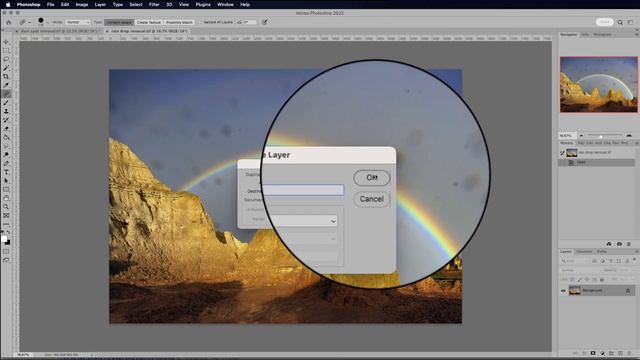Switch to the Channels tab
Image resolution: width=640 pixels, height=360 pixels.
pyautogui.click(x=584, y=251)
